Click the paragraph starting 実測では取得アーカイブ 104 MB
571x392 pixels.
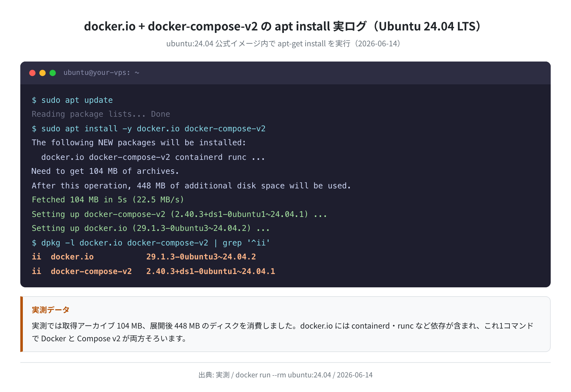click(283, 332)
